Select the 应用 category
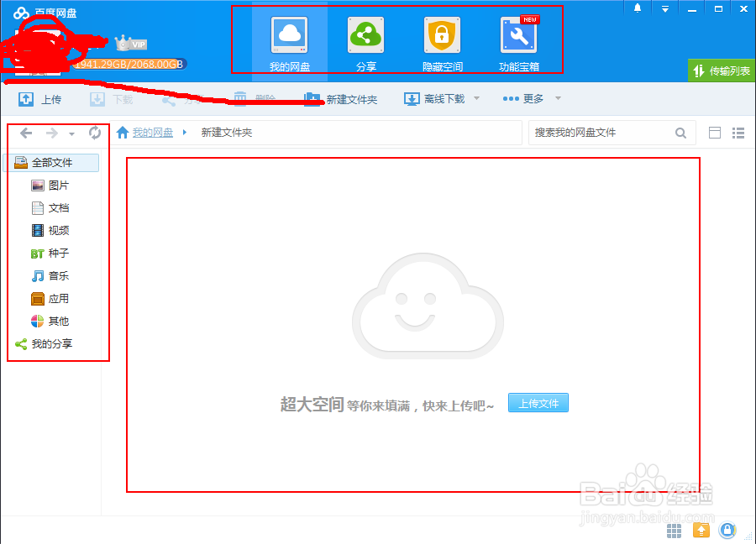This screenshot has width=756, height=544. click(x=50, y=299)
